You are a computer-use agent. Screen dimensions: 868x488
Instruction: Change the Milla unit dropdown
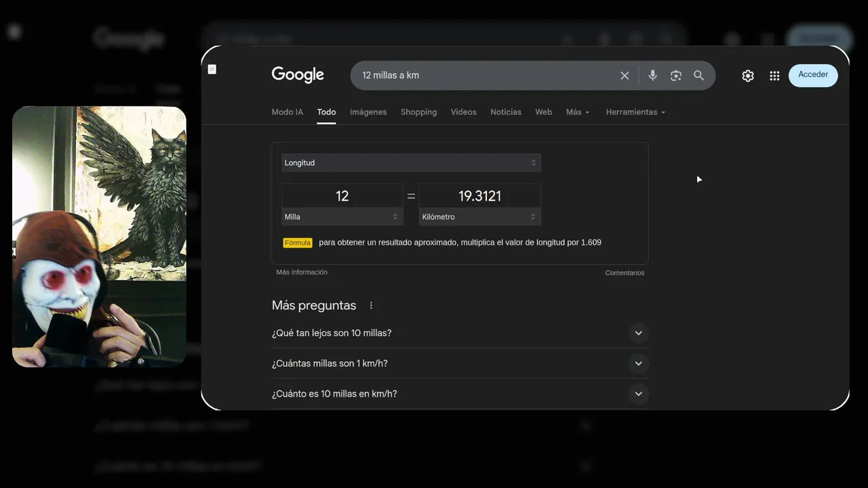coord(342,217)
